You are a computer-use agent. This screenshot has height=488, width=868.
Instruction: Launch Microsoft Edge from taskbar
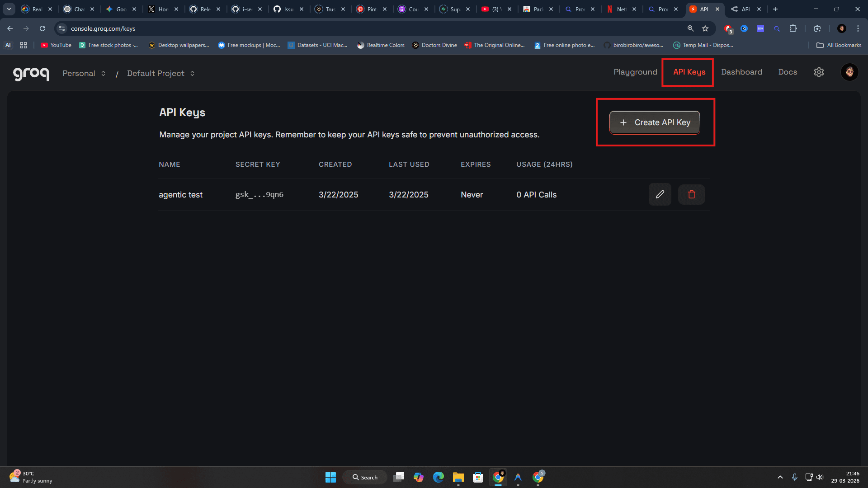[438, 477]
